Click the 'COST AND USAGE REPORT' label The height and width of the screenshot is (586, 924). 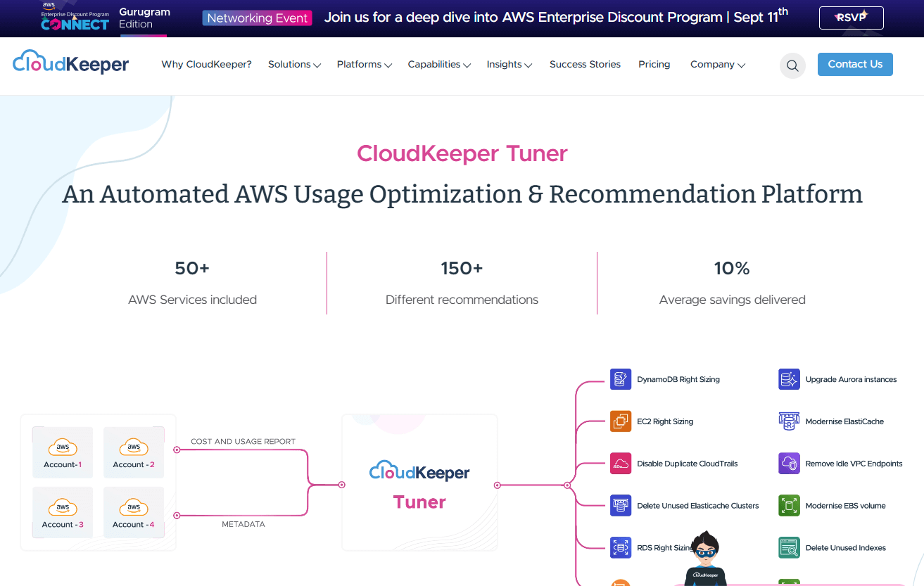[x=243, y=442]
